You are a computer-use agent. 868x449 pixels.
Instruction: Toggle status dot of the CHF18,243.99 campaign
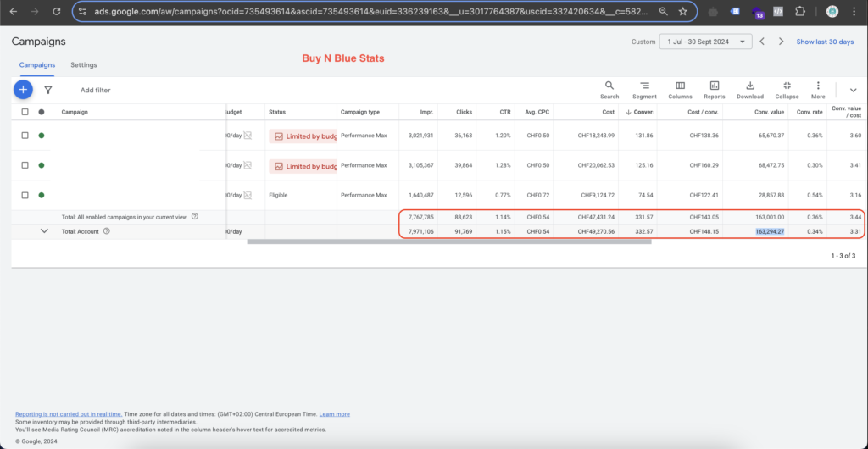click(42, 136)
